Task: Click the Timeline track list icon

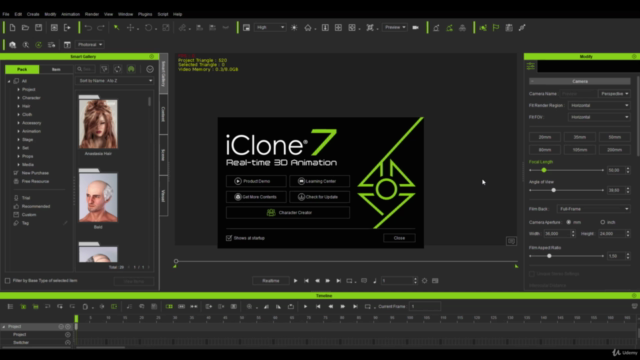Action: point(10,307)
